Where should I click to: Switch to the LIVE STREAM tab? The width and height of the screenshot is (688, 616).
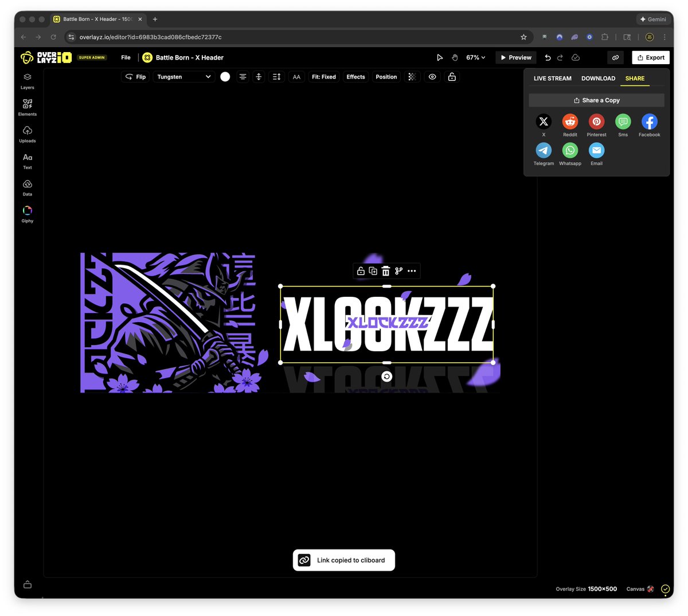(x=552, y=79)
